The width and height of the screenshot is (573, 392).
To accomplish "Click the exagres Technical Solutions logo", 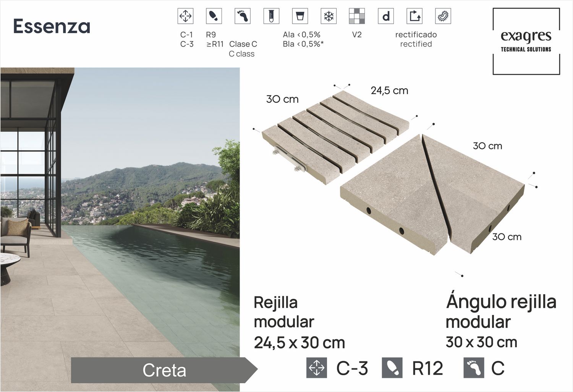I will click(x=526, y=41).
